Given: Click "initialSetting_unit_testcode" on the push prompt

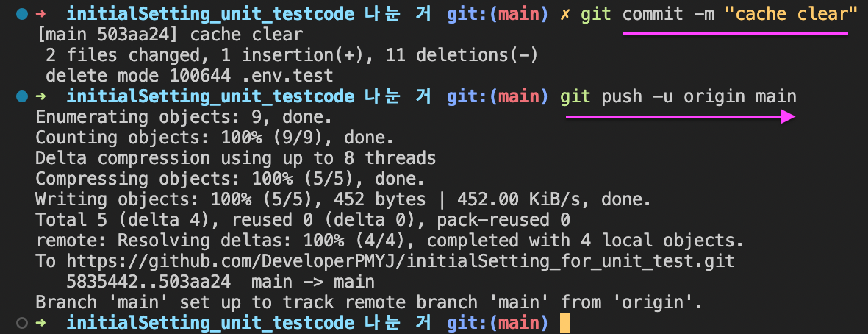Looking at the screenshot, I should click(x=210, y=97).
